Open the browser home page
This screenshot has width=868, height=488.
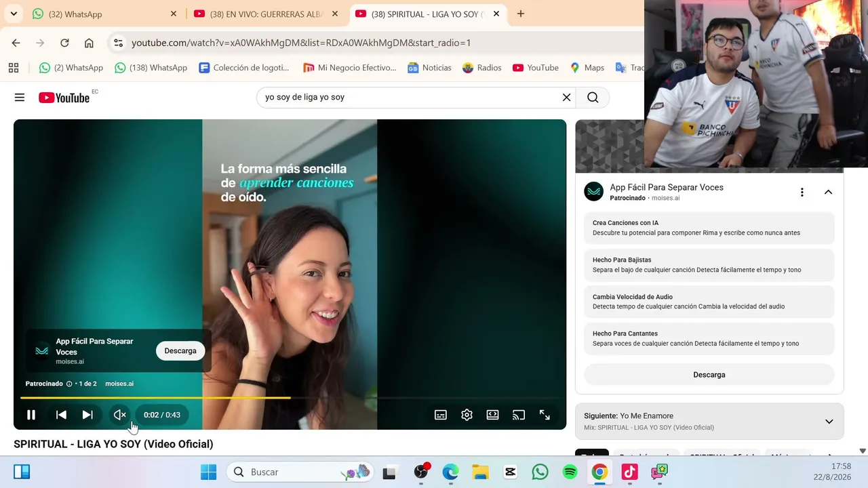coord(89,43)
